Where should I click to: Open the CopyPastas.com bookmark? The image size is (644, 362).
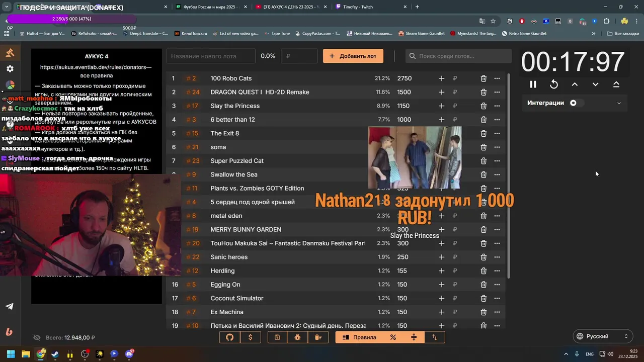317,34
